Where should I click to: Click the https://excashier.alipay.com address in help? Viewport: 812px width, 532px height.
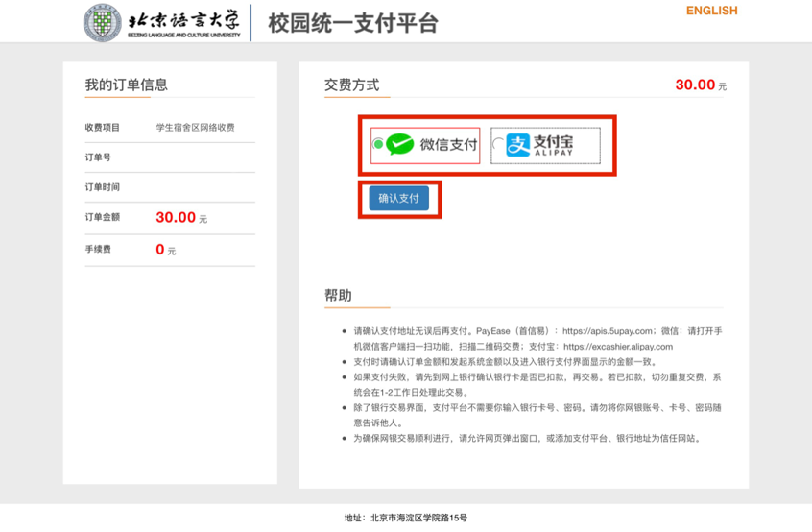point(618,347)
